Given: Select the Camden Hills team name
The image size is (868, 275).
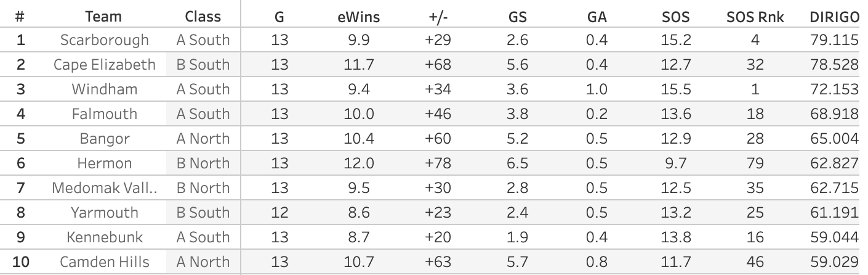Looking at the screenshot, I should coord(104,262).
